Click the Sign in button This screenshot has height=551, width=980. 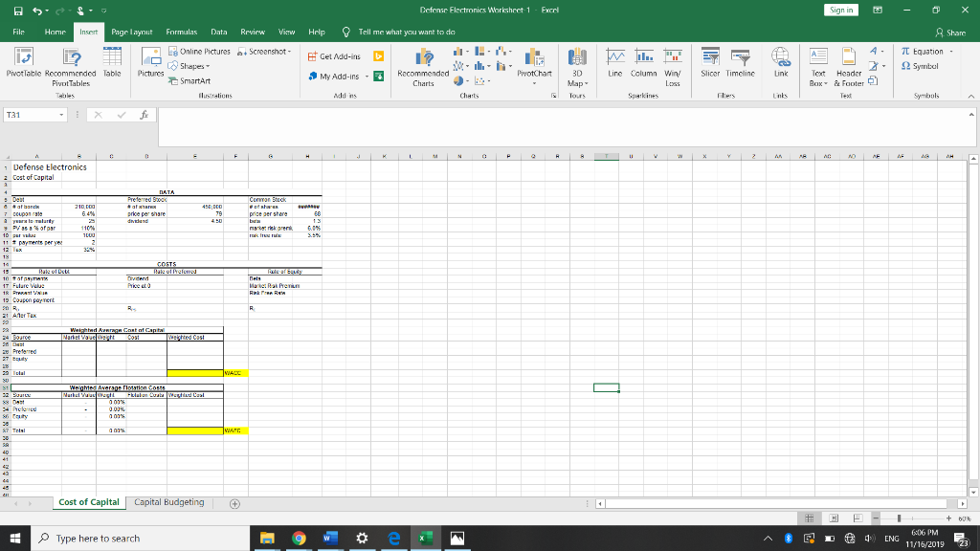point(840,9)
